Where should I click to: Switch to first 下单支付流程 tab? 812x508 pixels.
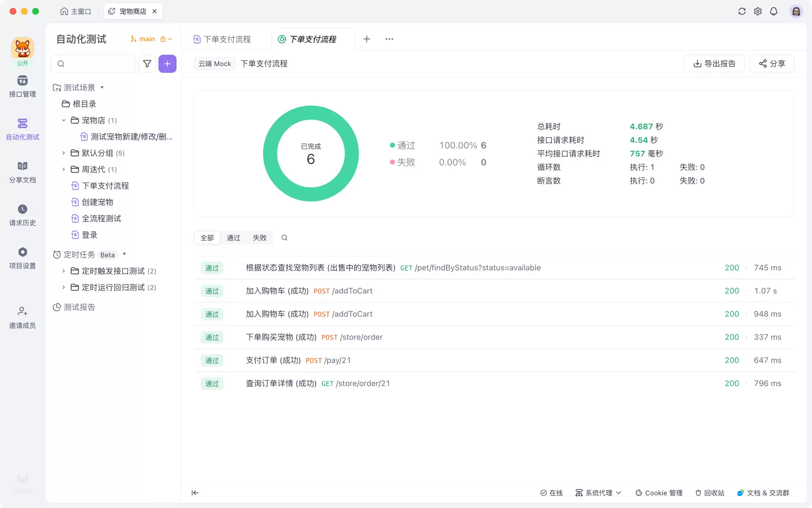(x=222, y=39)
